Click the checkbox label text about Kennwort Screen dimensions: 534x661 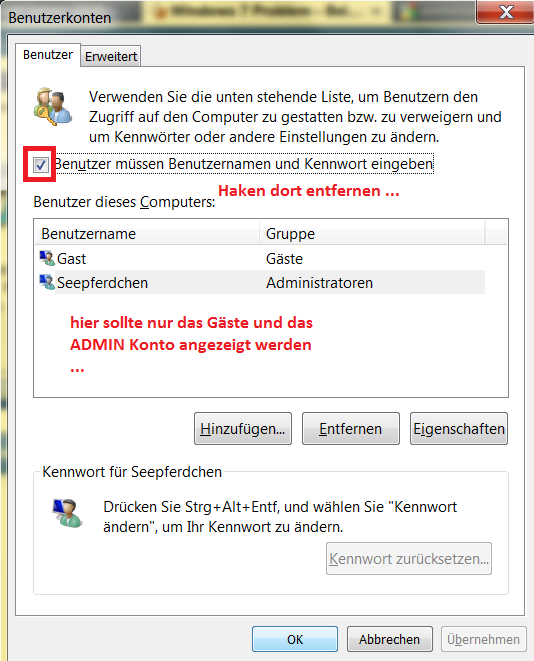244,164
